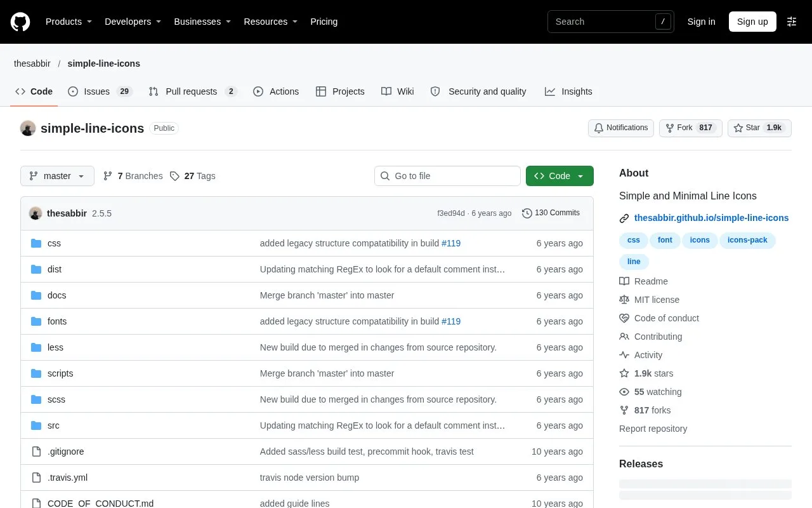Click the Go to file input

pos(447,176)
